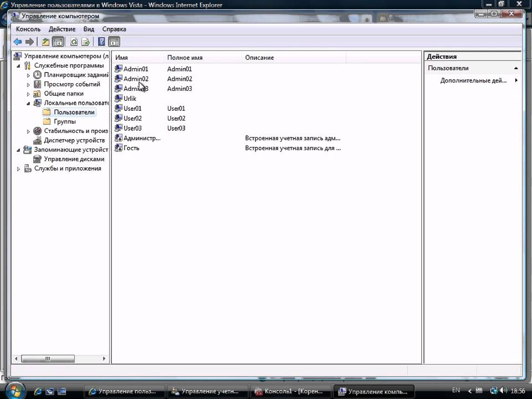The width and height of the screenshot is (532, 399).
Task: Click the tree scrollbar right arrow
Action: pos(104,359)
